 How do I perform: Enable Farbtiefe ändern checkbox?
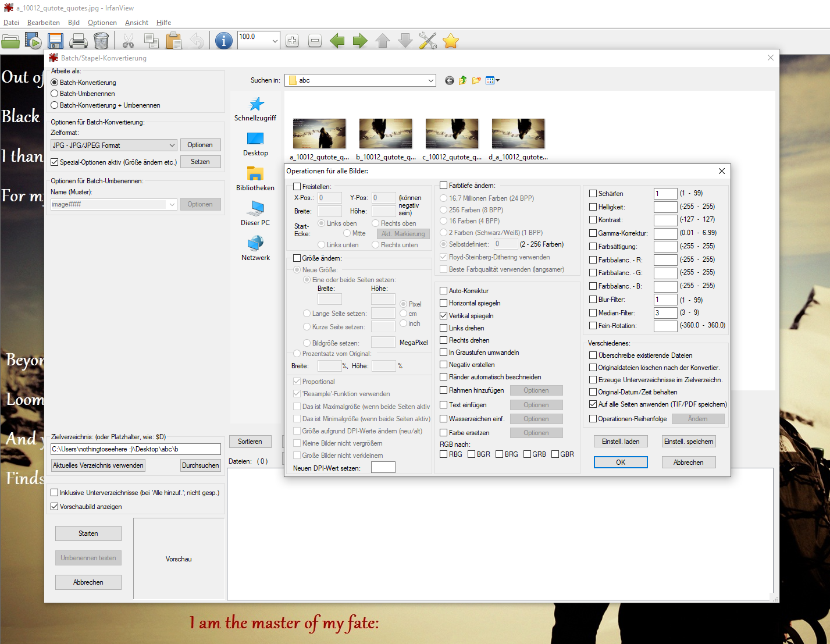tap(444, 186)
